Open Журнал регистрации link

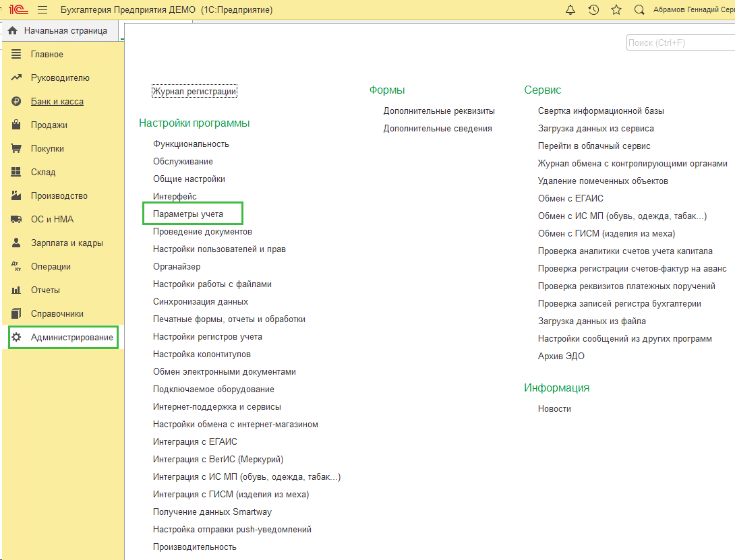click(194, 91)
